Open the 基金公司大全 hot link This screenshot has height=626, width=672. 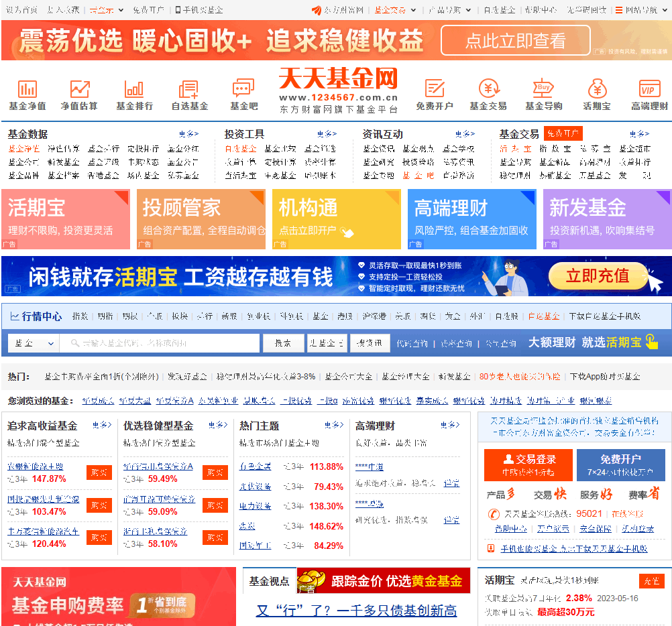coord(349,377)
